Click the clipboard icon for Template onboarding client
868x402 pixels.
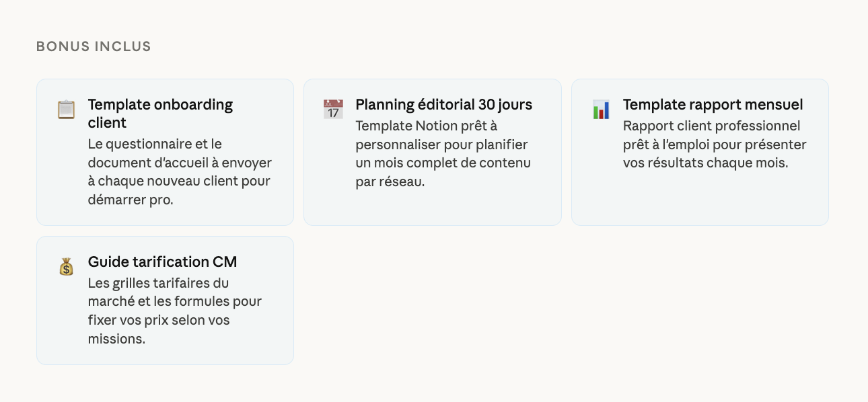point(66,109)
